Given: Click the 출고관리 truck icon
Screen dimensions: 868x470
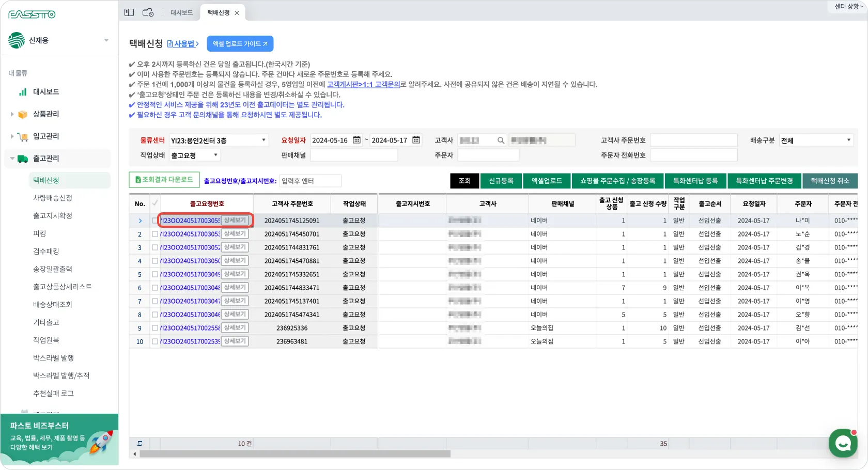Looking at the screenshot, I should click(x=23, y=159).
